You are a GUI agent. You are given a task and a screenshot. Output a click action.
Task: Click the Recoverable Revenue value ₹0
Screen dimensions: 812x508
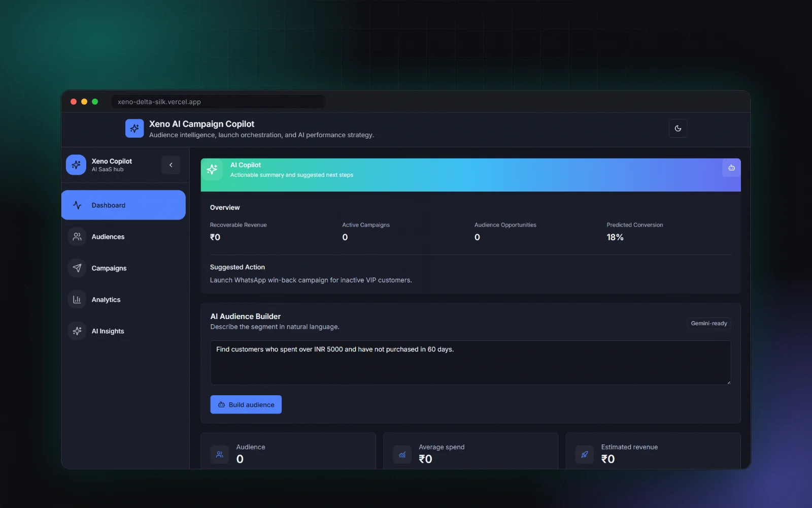(x=215, y=237)
